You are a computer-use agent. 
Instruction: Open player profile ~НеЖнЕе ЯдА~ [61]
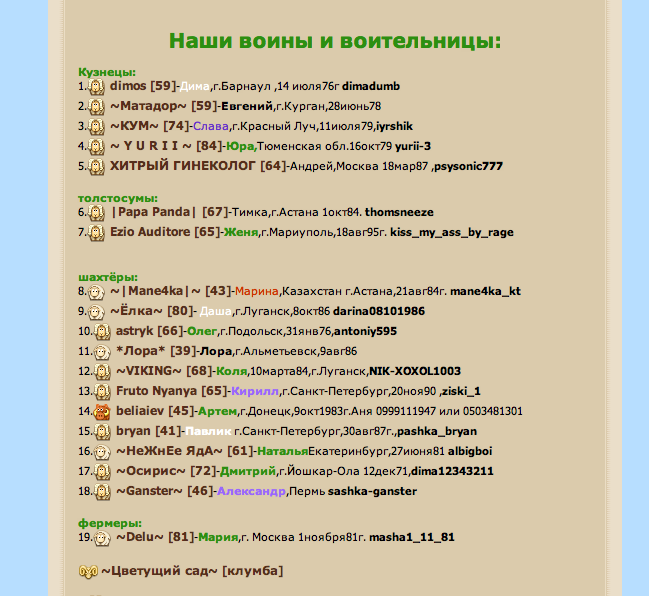(185, 451)
